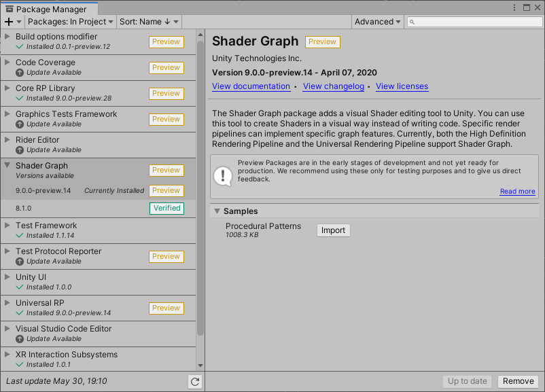This screenshot has width=545, height=392.
Task: Click the preview warning speech bubble icon
Action: click(223, 175)
